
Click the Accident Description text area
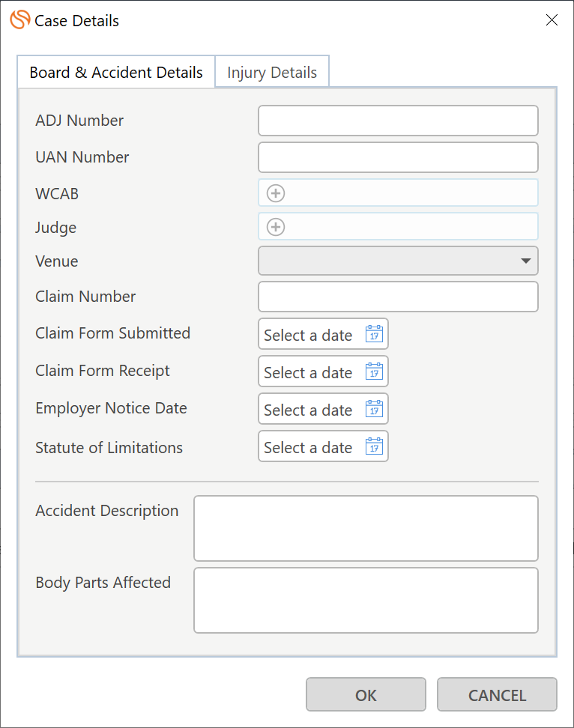366,528
